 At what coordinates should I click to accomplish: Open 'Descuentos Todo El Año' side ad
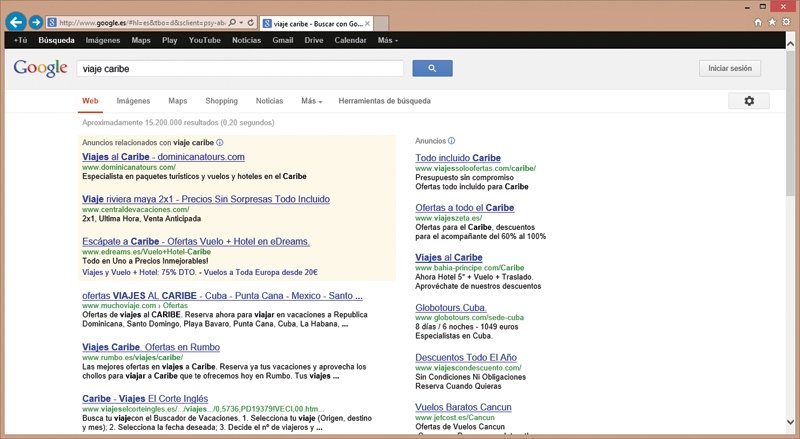click(x=466, y=357)
